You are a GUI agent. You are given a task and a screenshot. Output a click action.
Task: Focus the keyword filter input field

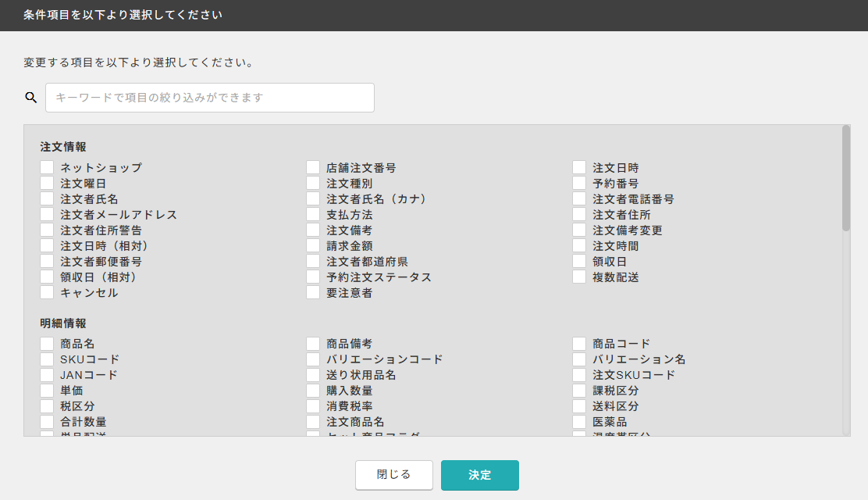pos(210,98)
